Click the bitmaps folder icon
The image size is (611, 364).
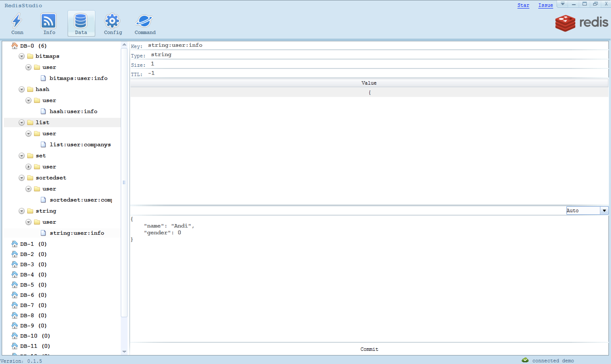(30, 56)
